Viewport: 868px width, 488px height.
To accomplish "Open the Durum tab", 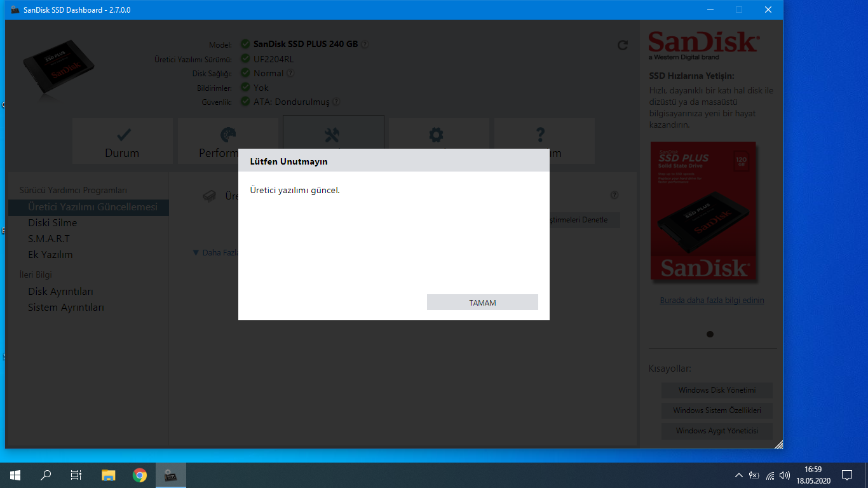I will 122,141.
